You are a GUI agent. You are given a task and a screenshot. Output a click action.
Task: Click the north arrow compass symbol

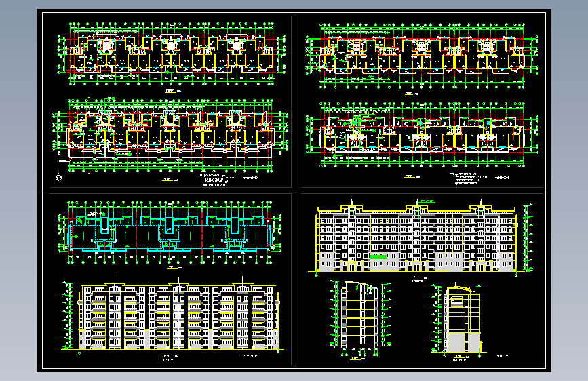click(x=59, y=178)
